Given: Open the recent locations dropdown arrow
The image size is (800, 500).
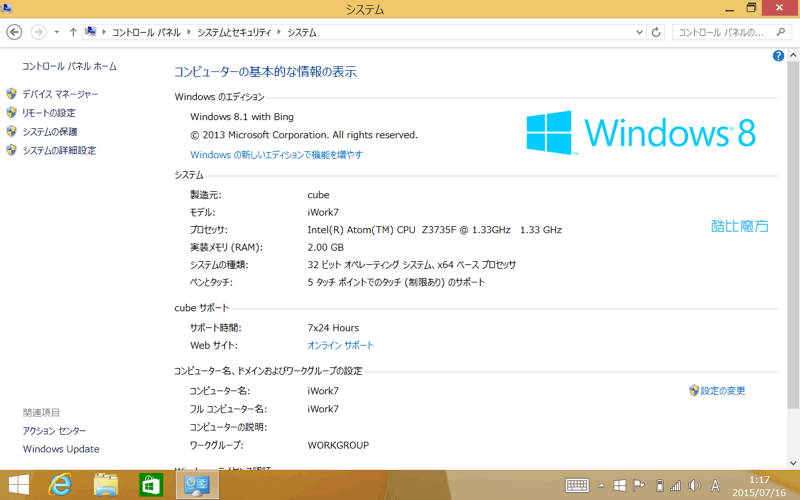Looking at the screenshot, I should point(56,32).
